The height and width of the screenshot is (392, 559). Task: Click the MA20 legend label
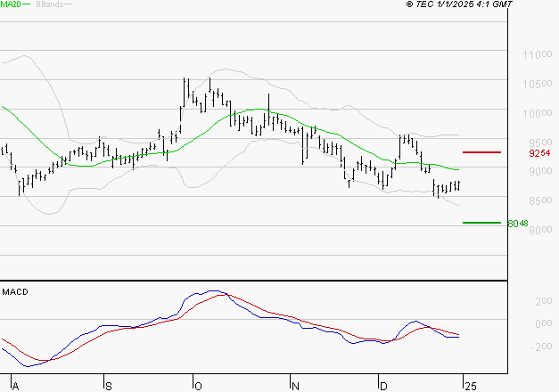pos(11,4)
